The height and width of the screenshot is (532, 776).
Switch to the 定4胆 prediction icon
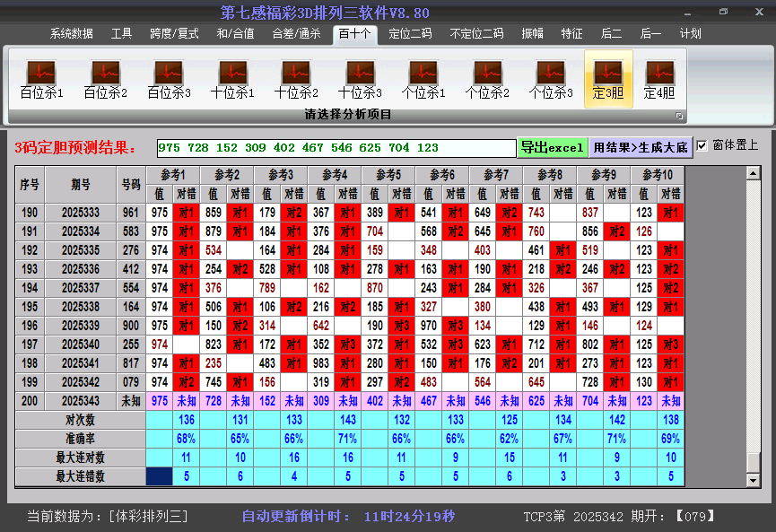659,79
